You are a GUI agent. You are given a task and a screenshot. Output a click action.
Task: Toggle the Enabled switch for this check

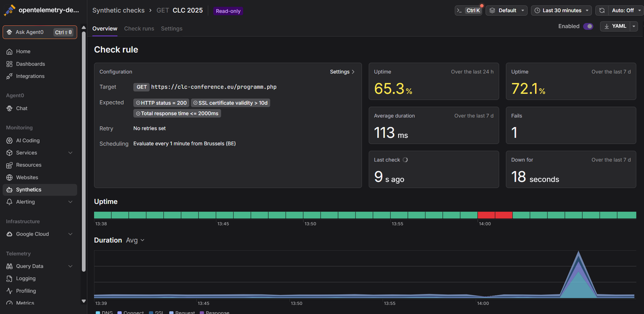click(588, 26)
